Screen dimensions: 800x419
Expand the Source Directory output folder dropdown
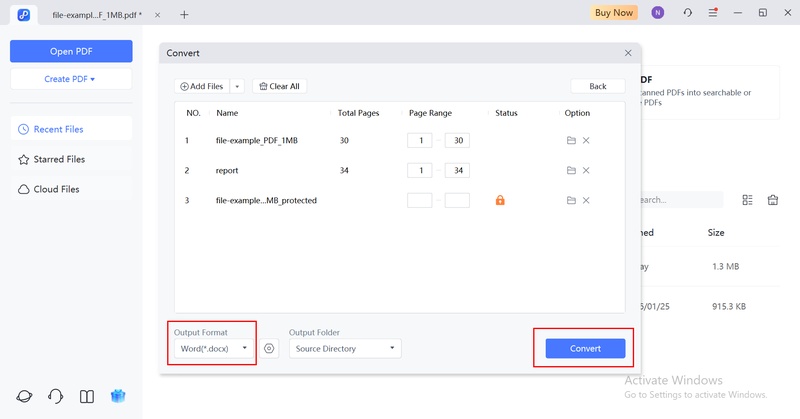click(345, 349)
